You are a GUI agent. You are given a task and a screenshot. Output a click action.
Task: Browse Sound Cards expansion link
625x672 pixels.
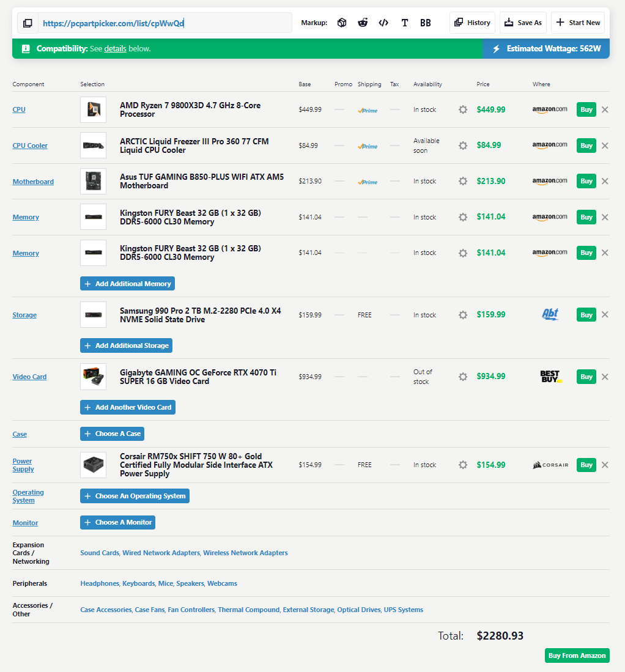coord(100,553)
